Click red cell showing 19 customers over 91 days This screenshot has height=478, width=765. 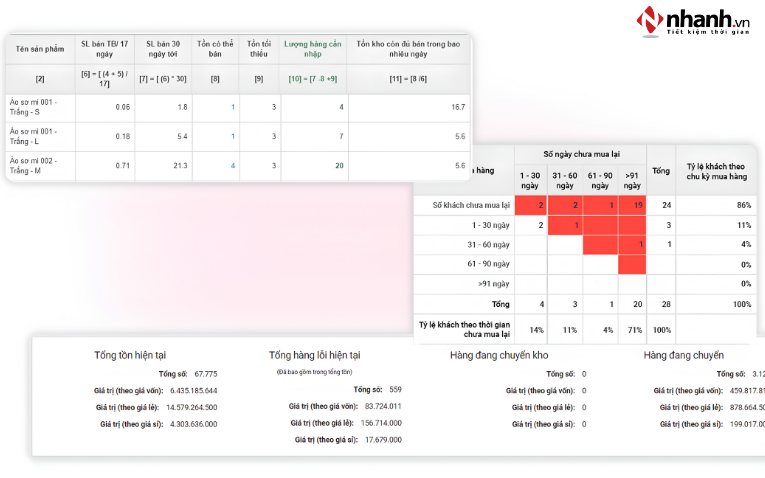coord(632,205)
